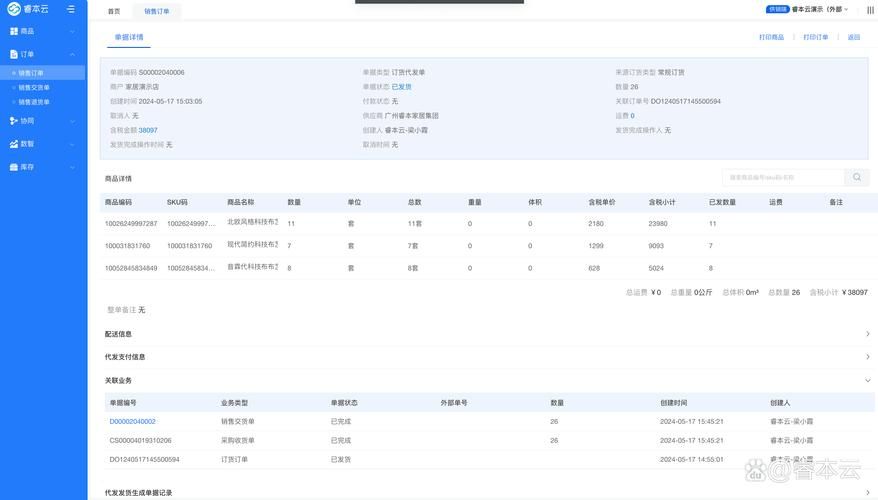This screenshot has height=500, width=878.
Task: Click the 订货订单 business type cell
Action: [234, 459]
